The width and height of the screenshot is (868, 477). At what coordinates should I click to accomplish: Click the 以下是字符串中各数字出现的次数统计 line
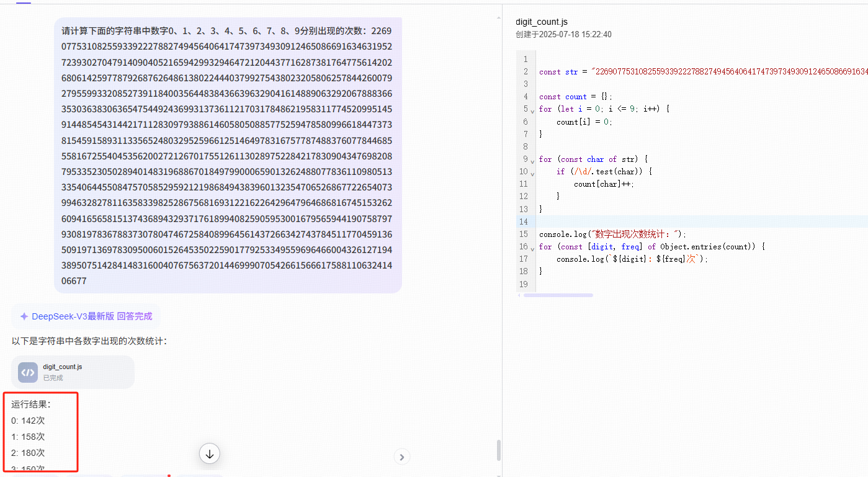[x=89, y=341]
